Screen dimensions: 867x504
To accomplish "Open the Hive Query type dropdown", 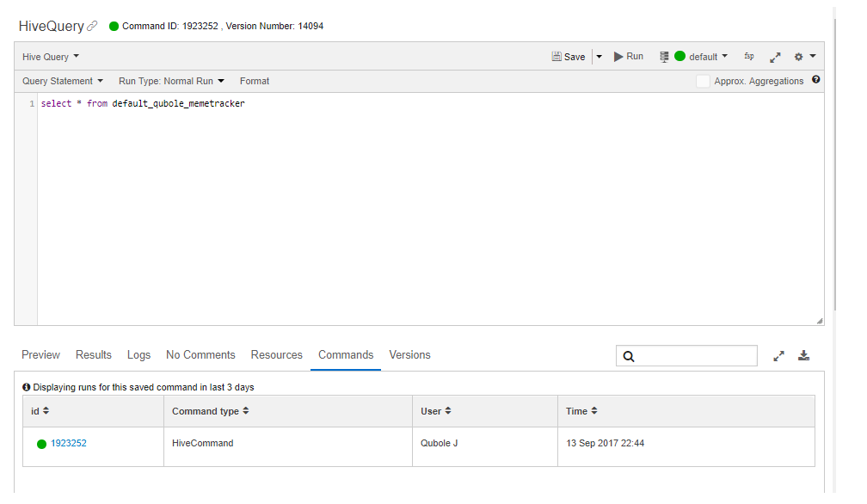I will (x=51, y=57).
